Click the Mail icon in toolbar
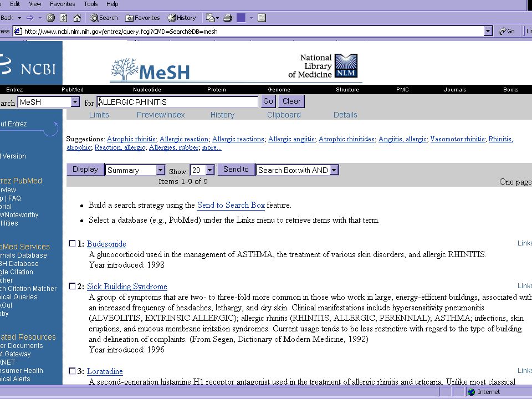This screenshot has height=399, width=532. pyautogui.click(x=211, y=18)
